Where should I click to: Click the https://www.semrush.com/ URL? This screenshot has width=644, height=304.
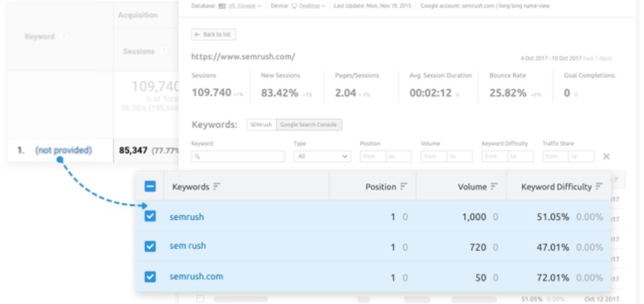243,57
